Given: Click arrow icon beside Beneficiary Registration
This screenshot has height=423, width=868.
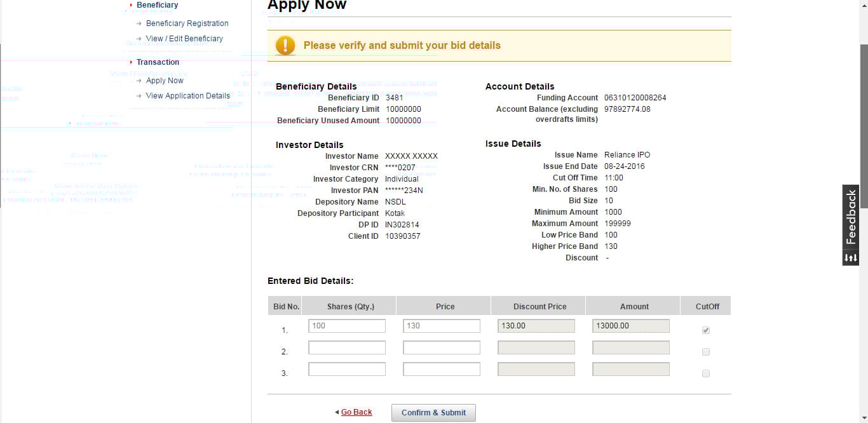Looking at the screenshot, I should coord(139,23).
